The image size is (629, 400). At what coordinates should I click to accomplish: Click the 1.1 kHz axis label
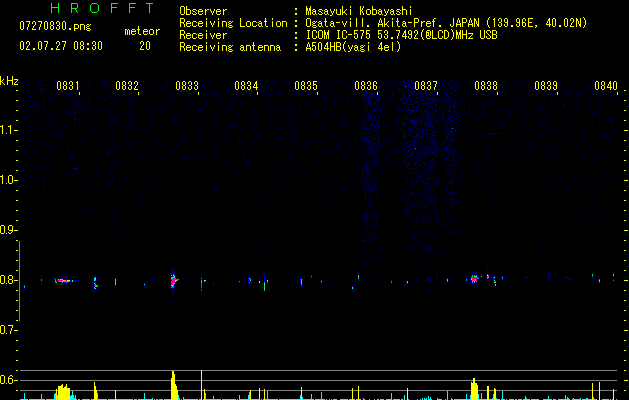click(8, 130)
